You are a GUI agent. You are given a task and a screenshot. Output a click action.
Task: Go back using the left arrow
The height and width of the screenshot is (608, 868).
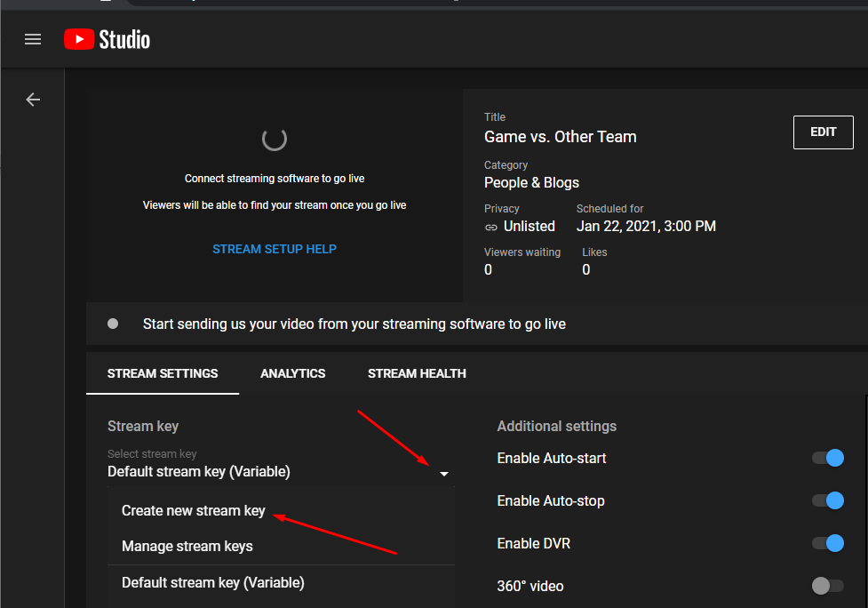33,100
